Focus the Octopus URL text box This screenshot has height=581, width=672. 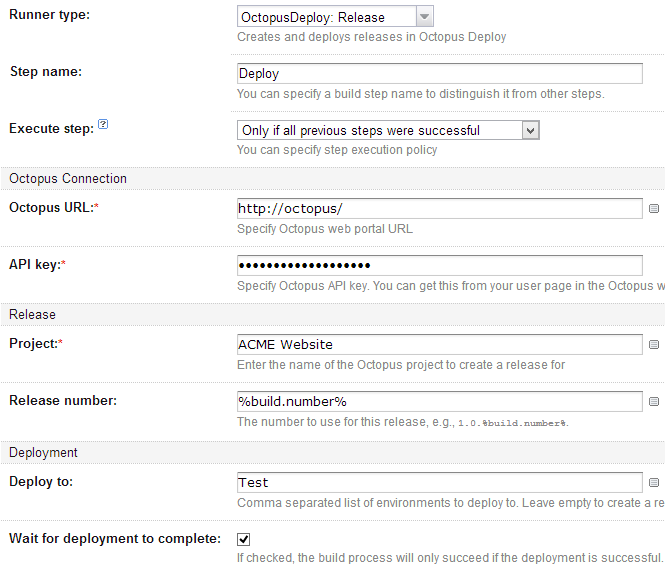click(x=439, y=208)
